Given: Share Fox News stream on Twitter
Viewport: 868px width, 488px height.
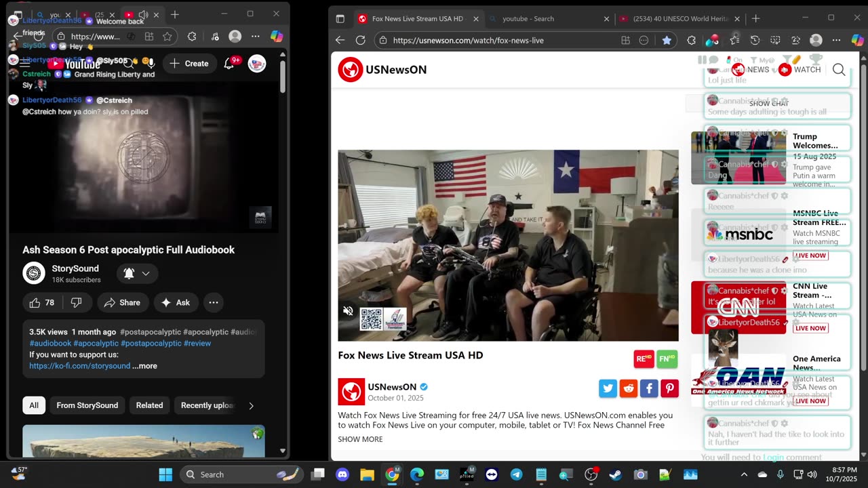Looking at the screenshot, I should [x=608, y=388].
